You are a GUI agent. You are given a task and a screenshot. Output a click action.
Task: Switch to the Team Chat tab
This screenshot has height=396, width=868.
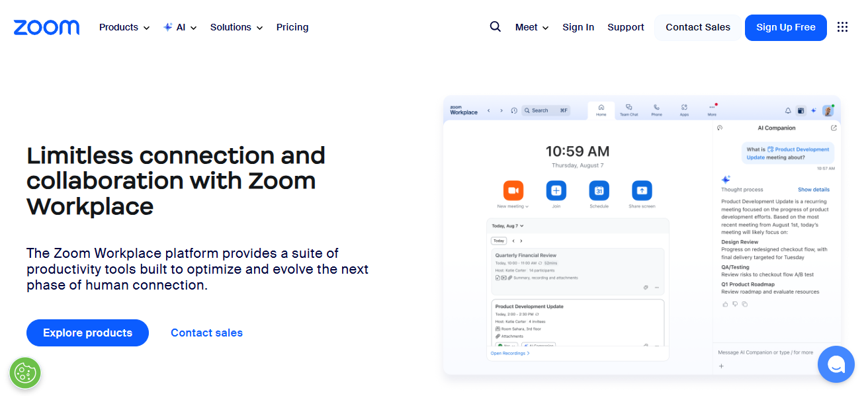[x=629, y=110]
